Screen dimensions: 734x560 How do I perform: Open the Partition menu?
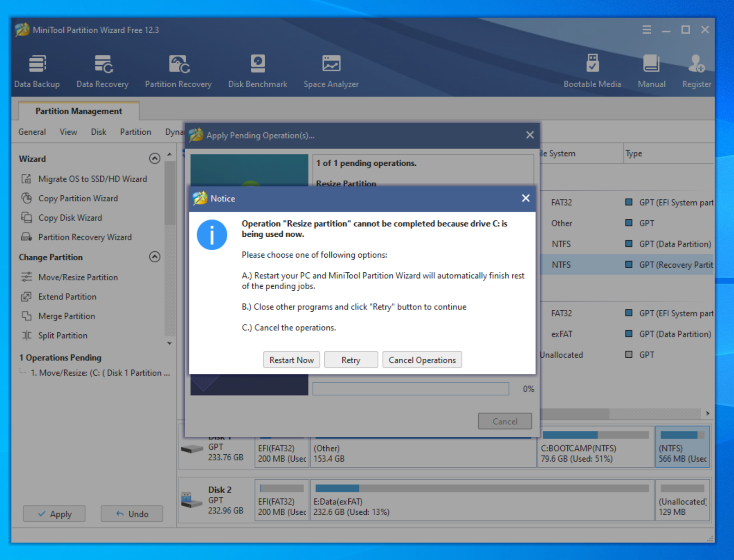pos(135,132)
